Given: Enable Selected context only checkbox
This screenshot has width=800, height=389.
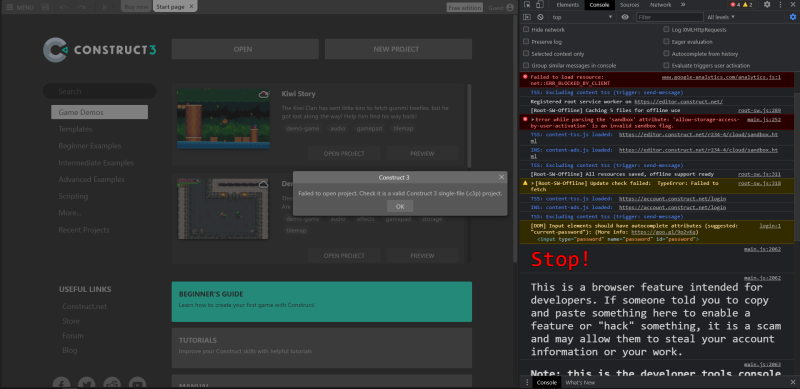Looking at the screenshot, I should (x=526, y=54).
